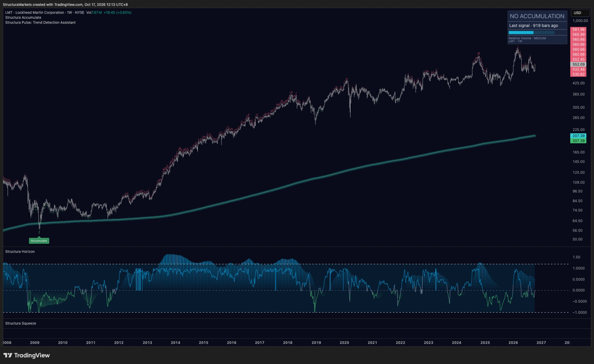The width and height of the screenshot is (594, 364).
Task: Click the 1.50 Horizon scale value
Action: coord(576,257)
